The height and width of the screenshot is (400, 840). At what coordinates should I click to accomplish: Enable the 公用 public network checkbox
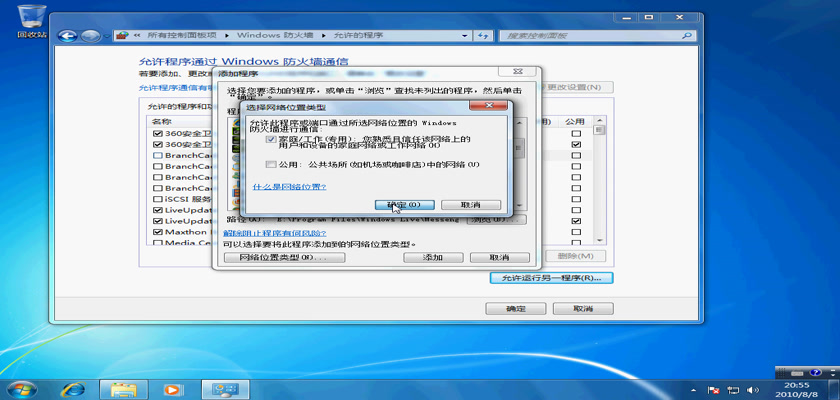[x=270, y=164]
